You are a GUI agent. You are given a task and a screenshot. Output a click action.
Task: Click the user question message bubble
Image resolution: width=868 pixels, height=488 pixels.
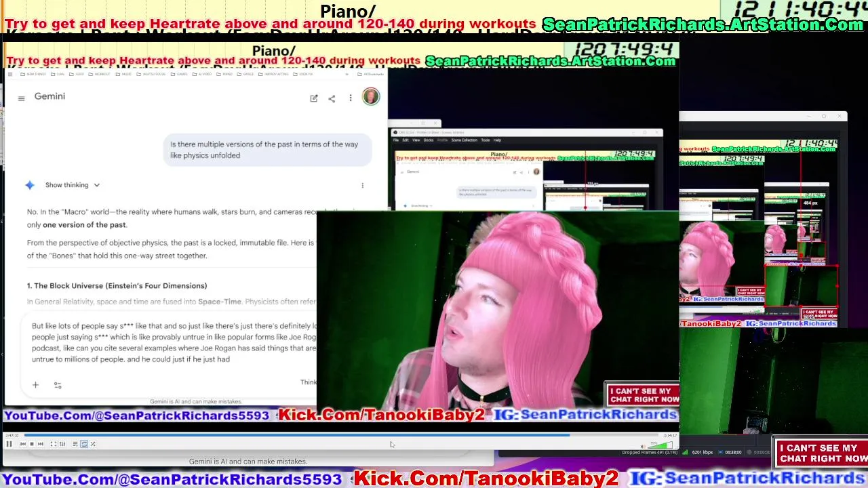pos(269,150)
